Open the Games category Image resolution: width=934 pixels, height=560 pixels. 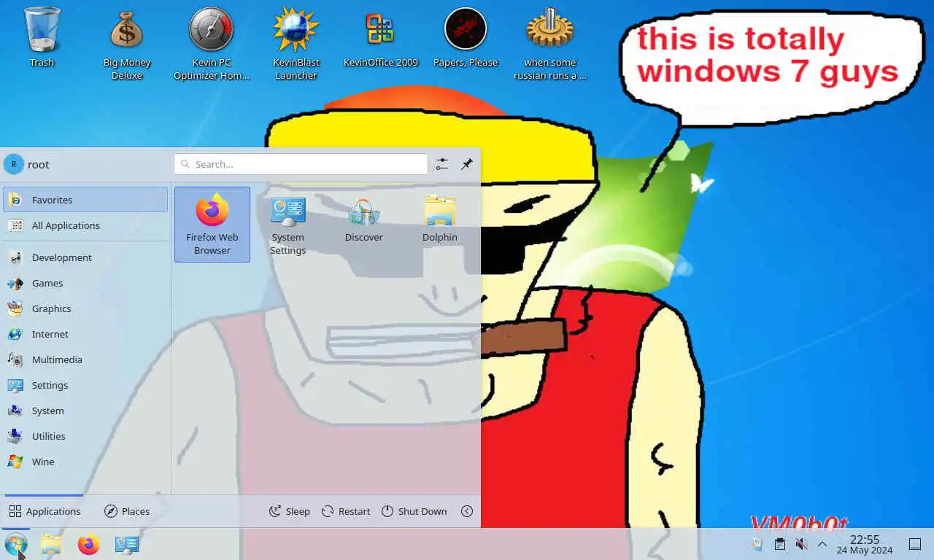[85, 283]
